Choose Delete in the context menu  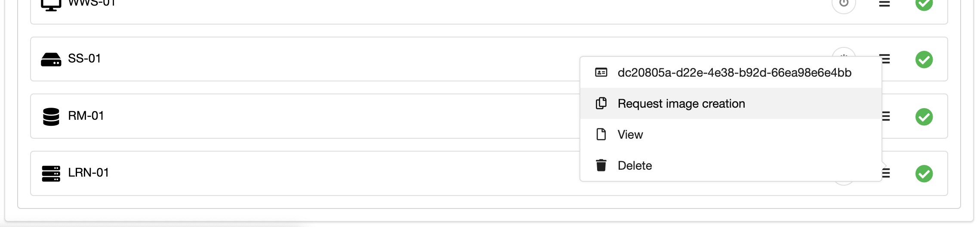coord(635,165)
